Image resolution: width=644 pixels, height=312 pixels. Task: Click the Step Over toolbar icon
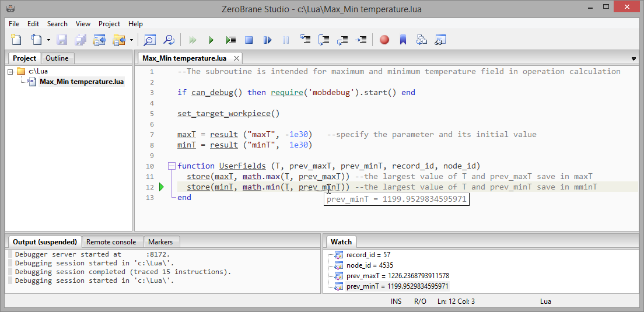click(324, 40)
